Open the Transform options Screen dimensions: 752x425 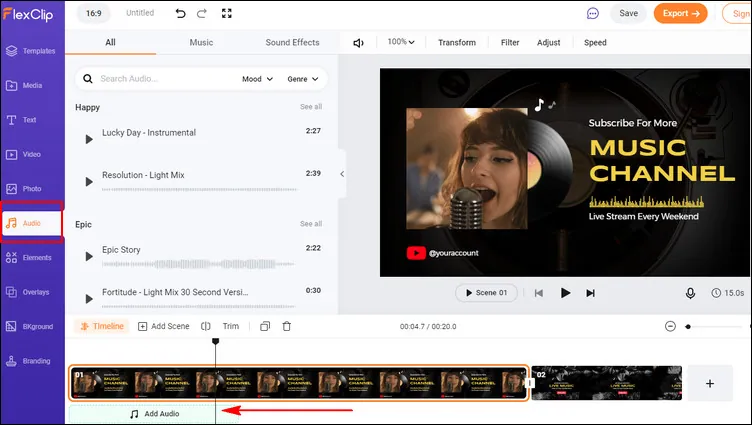tap(457, 43)
